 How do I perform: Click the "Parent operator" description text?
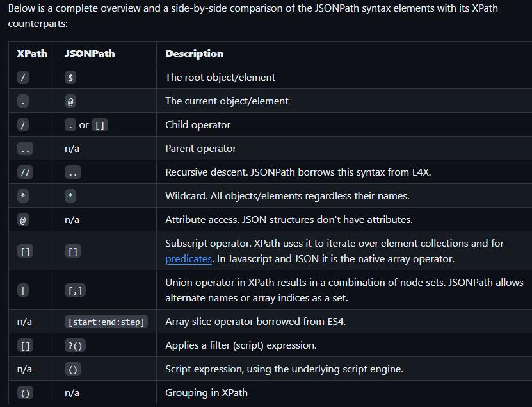click(200, 149)
